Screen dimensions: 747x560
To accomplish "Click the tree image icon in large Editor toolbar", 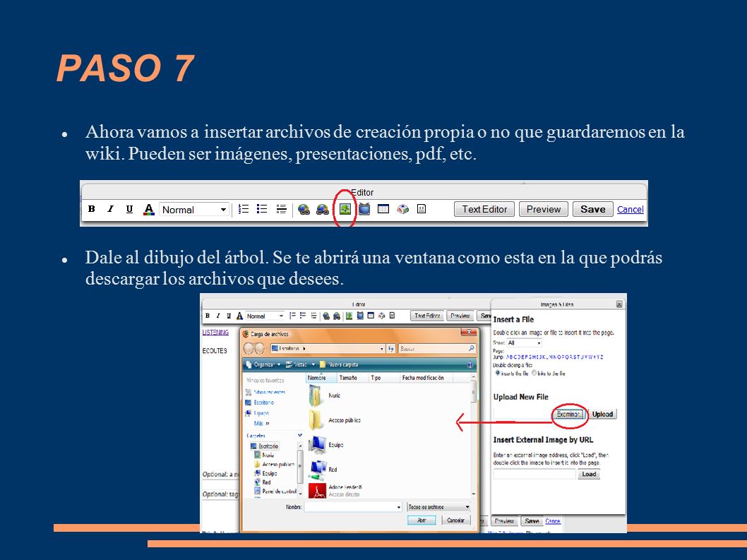I will tap(345, 209).
